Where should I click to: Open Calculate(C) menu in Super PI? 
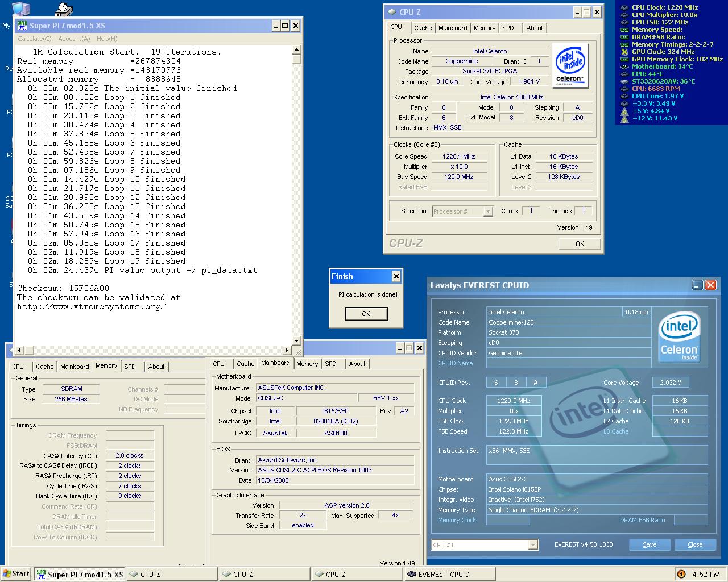(34, 39)
